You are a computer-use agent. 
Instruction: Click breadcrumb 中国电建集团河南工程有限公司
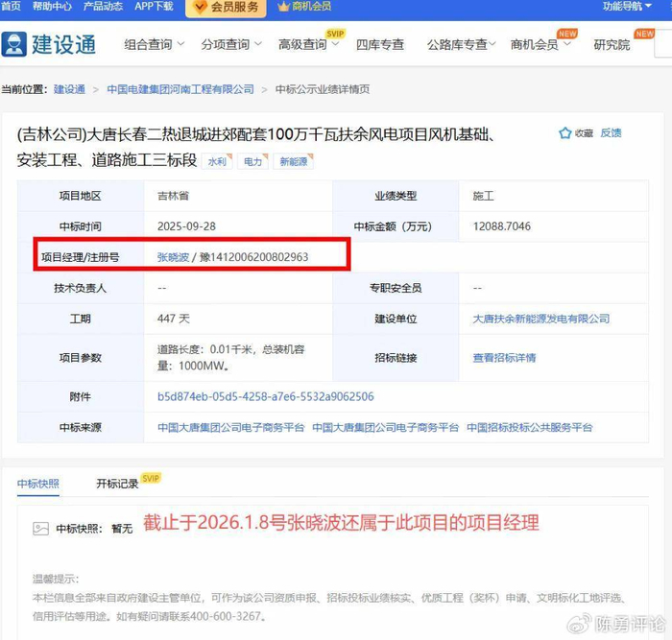[x=180, y=89]
